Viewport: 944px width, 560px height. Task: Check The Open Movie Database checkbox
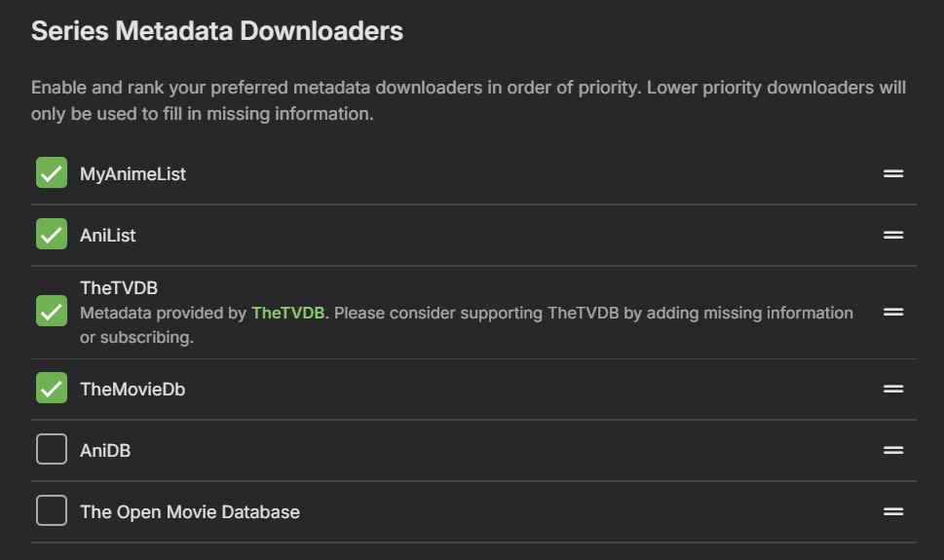[52, 510]
